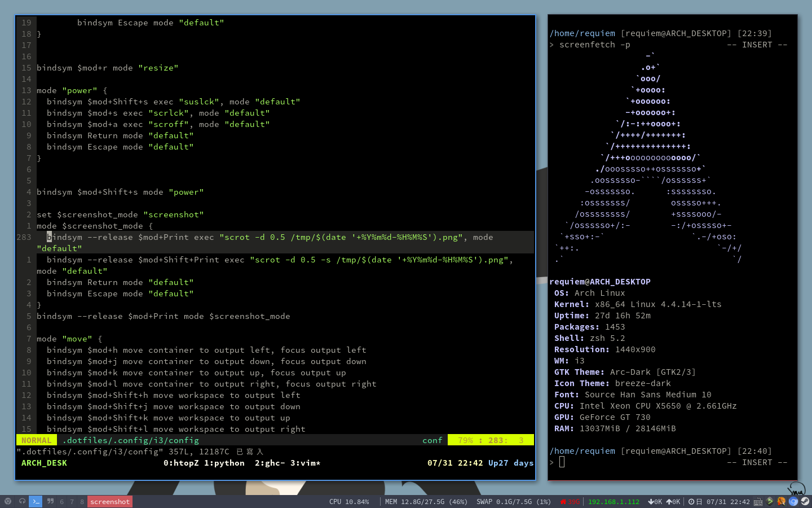Select the 0:htopZ tmux window
This screenshot has height=508, width=812.
[180, 463]
